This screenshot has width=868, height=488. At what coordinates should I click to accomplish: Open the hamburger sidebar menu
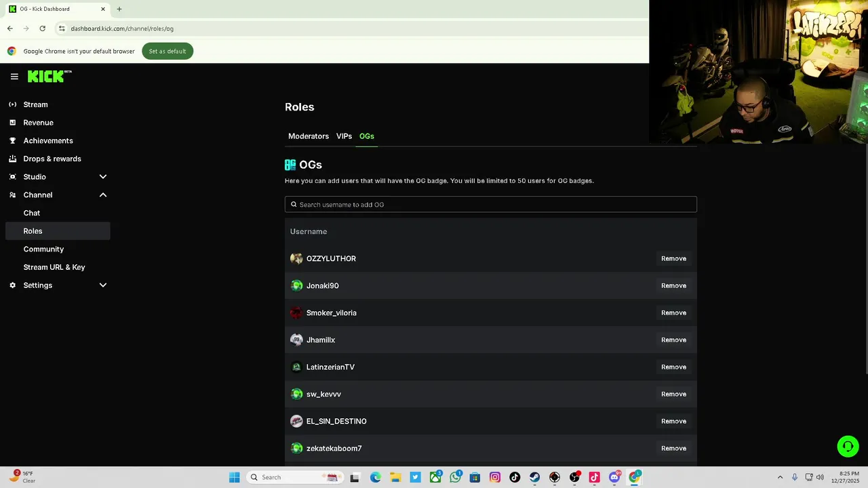(x=14, y=77)
